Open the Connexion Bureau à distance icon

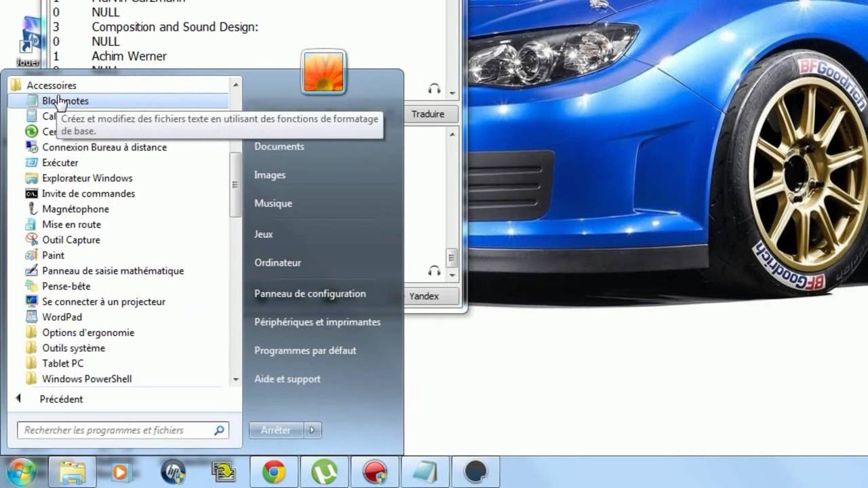(x=31, y=147)
